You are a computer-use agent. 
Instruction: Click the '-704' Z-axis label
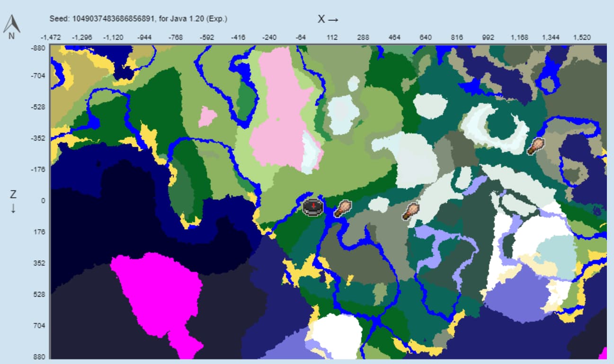38,76
